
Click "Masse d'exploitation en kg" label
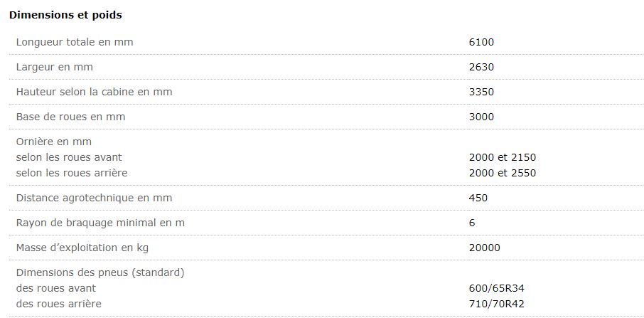(82, 248)
